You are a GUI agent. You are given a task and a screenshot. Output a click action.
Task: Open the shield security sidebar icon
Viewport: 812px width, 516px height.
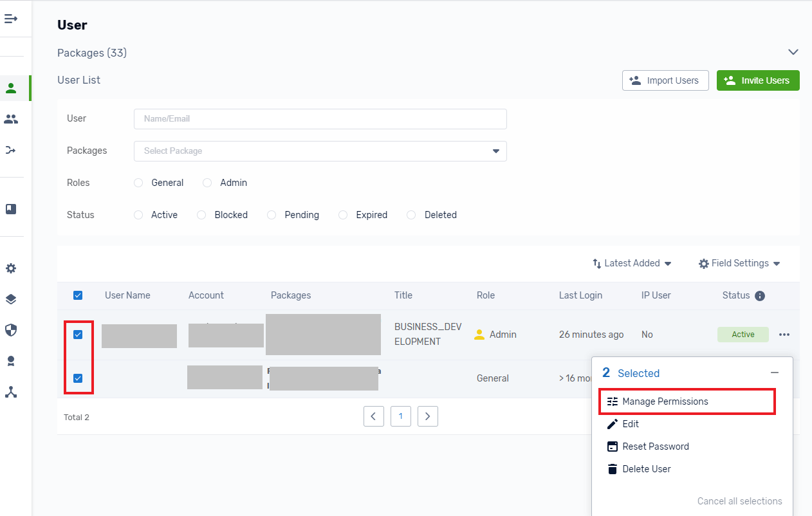(11, 330)
